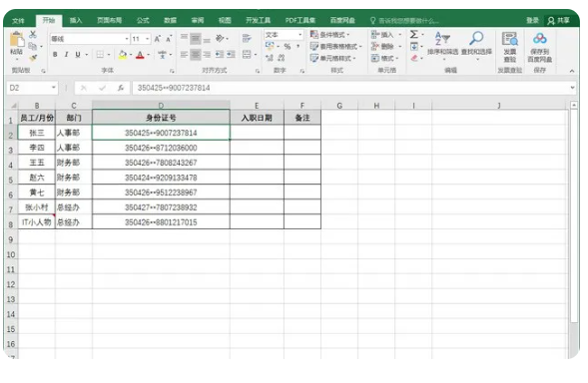Viewport: 588px width, 383px height.
Task: Select the Format Painter brush
Action: [x=33, y=57]
